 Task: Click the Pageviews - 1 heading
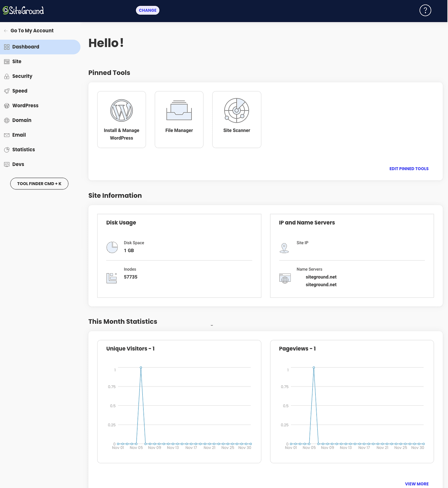(x=297, y=348)
